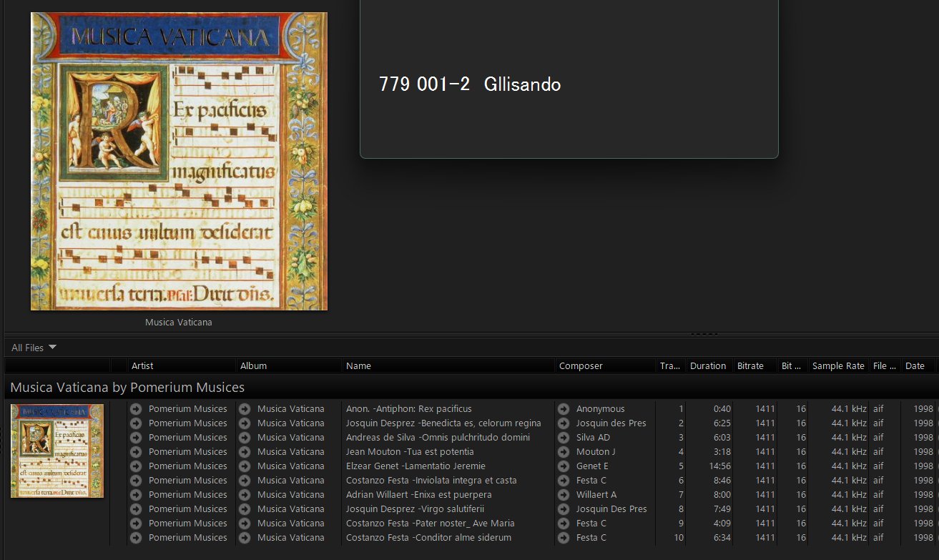Select track Anon. -Antiphon: Rex pacificus
The image size is (939, 560).
[x=408, y=409]
